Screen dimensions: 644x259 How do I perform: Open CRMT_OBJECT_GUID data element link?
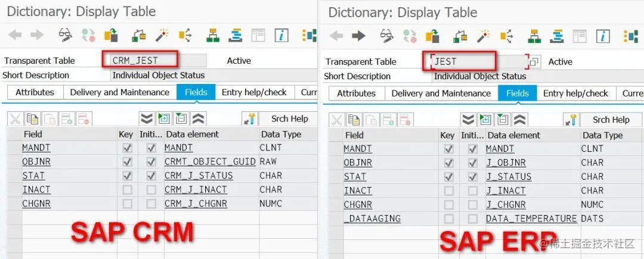(210, 161)
